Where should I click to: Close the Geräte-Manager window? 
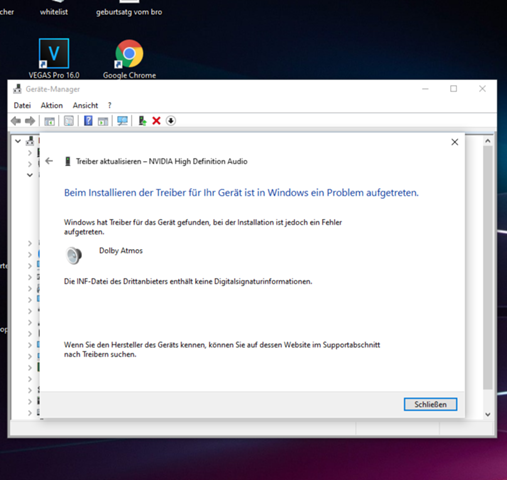click(x=482, y=89)
